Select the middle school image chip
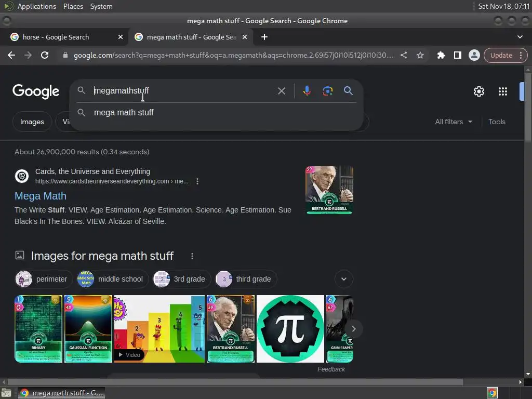Image resolution: width=532 pixels, height=399 pixels. 113,279
